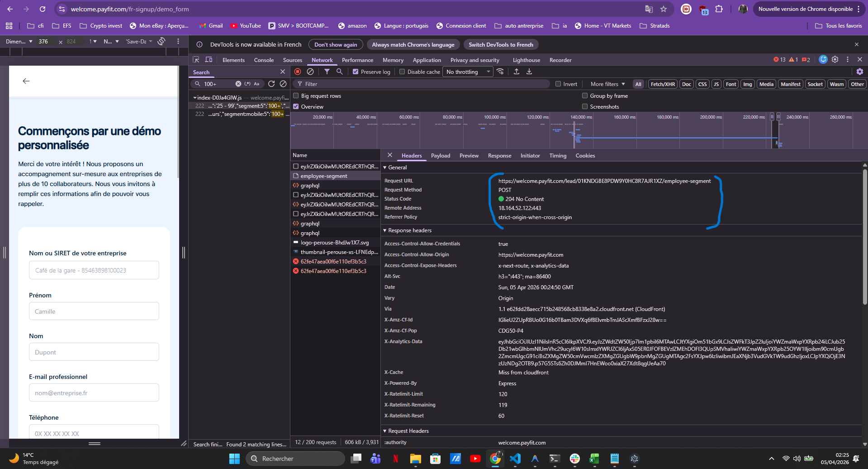Image resolution: width=868 pixels, height=469 pixels.
Task: Switch to the Payload tab
Action: (440, 156)
